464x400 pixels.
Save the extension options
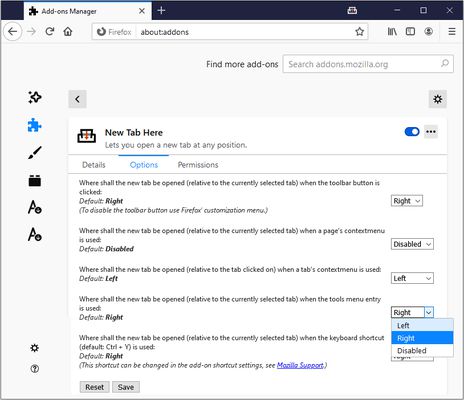[126, 387]
